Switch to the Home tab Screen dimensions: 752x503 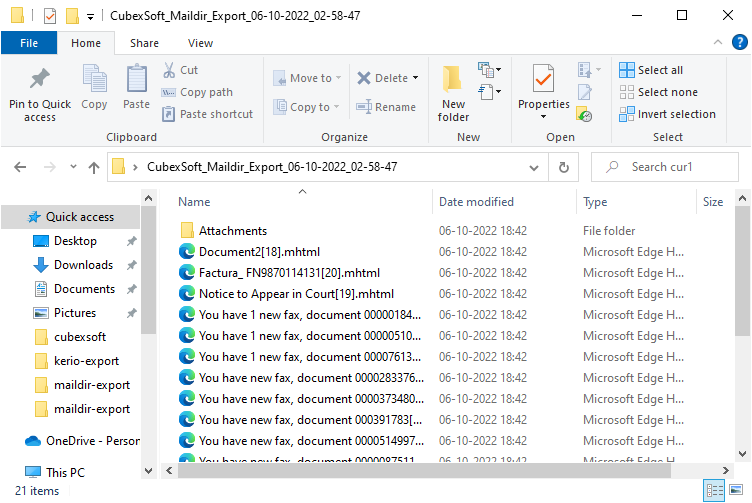(x=86, y=43)
